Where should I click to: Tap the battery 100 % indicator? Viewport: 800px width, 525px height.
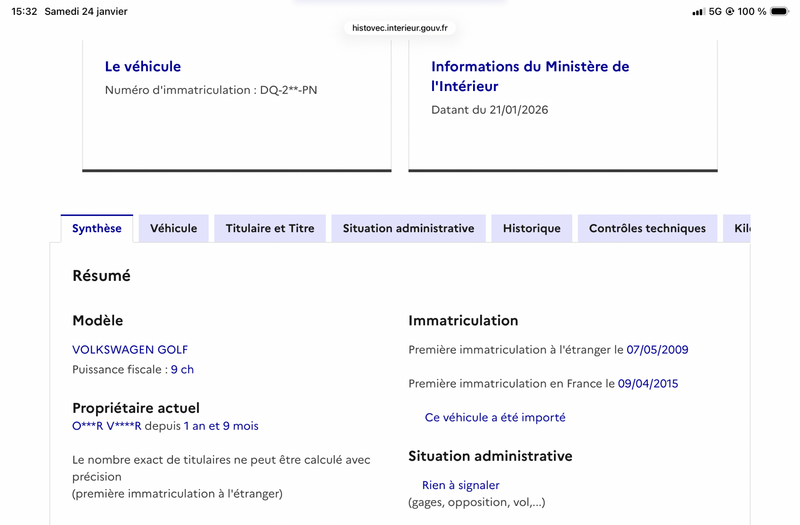(766, 12)
